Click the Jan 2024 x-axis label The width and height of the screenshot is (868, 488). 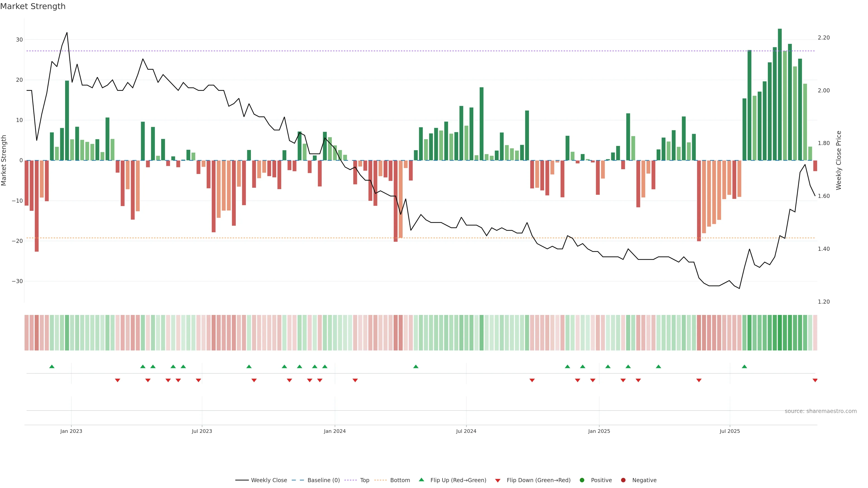[x=335, y=431]
